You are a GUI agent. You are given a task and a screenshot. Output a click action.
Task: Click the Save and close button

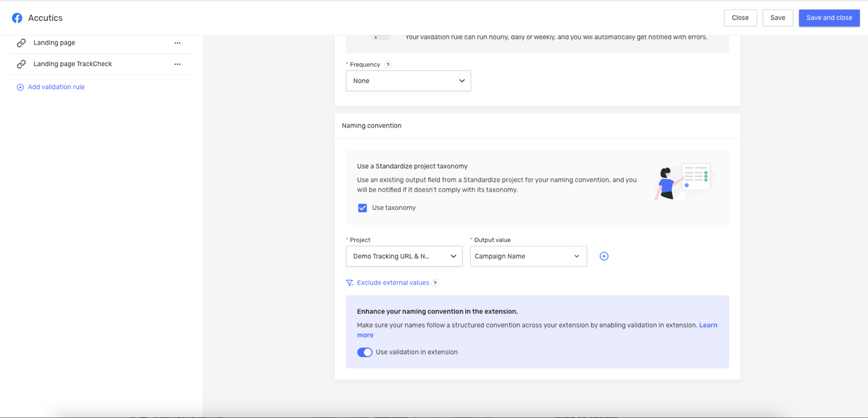(x=828, y=18)
